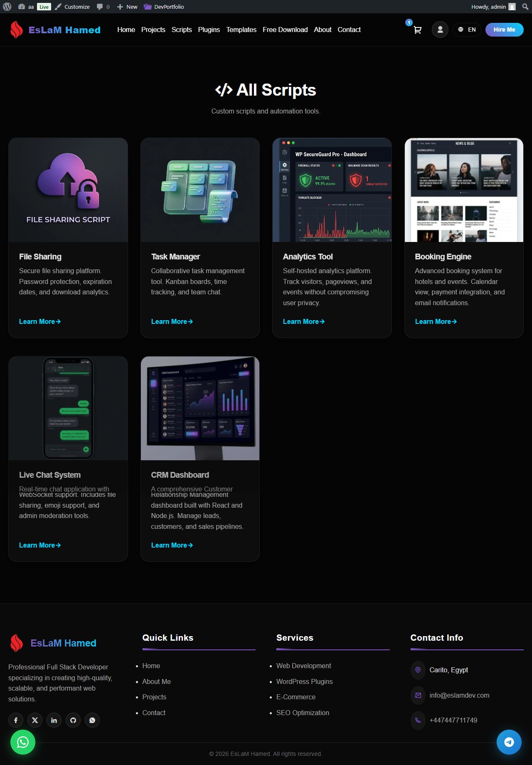The height and width of the screenshot is (765, 532).
Task: Open Plugins in the main navigation
Action: 209,30
